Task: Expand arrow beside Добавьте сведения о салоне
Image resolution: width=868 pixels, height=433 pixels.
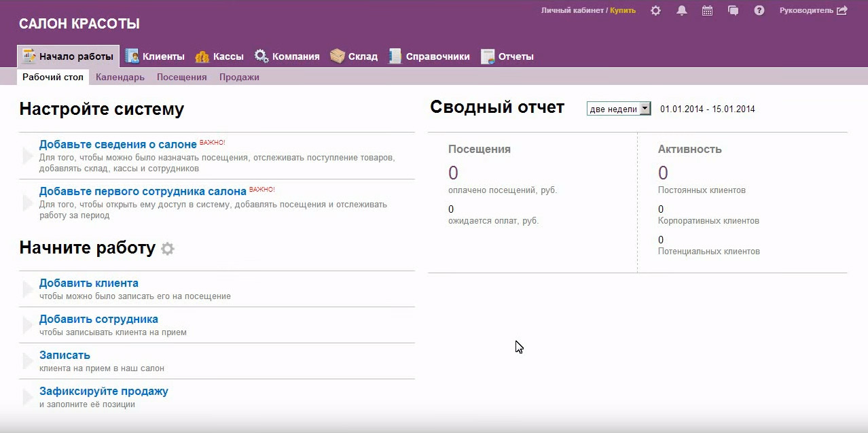Action: click(27, 156)
